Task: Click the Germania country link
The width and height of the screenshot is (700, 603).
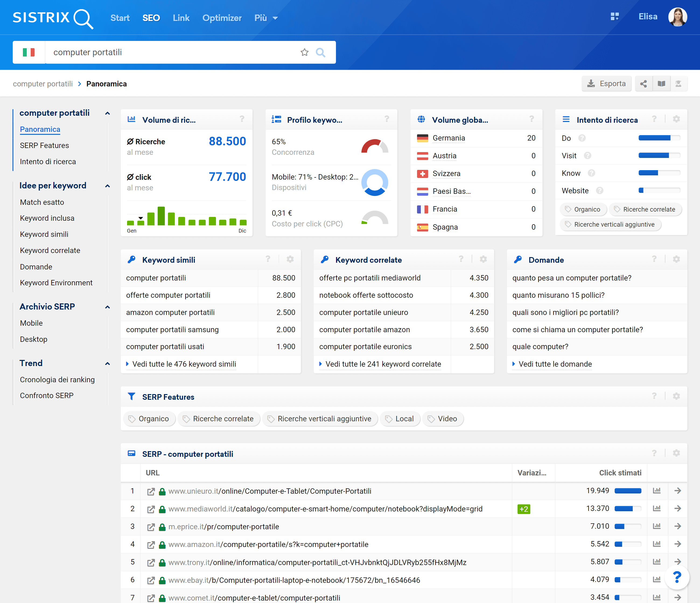Action: 449,138
